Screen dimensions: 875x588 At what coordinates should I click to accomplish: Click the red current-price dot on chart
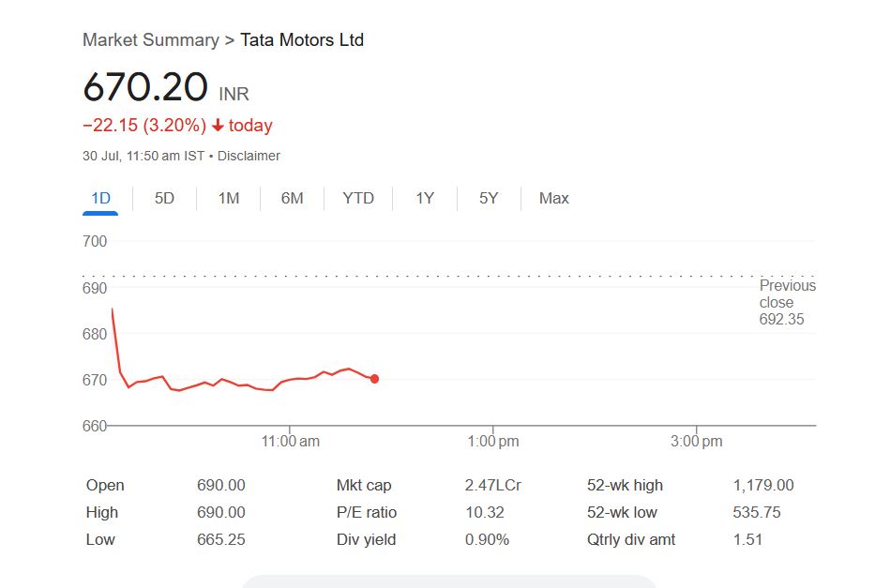[x=375, y=379]
